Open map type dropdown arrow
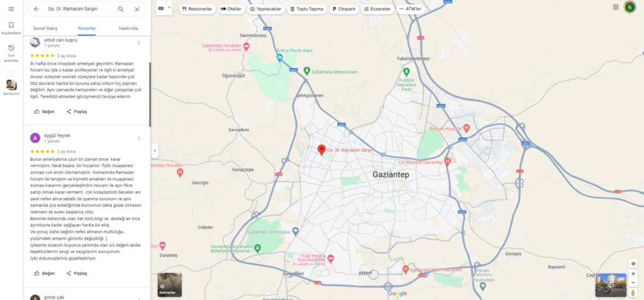 pyautogui.click(x=169, y=8)
